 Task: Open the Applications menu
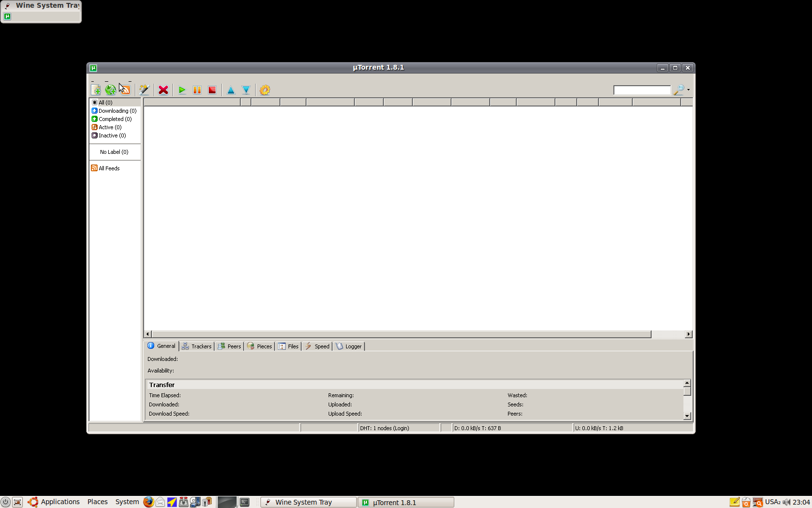[60, 502]
